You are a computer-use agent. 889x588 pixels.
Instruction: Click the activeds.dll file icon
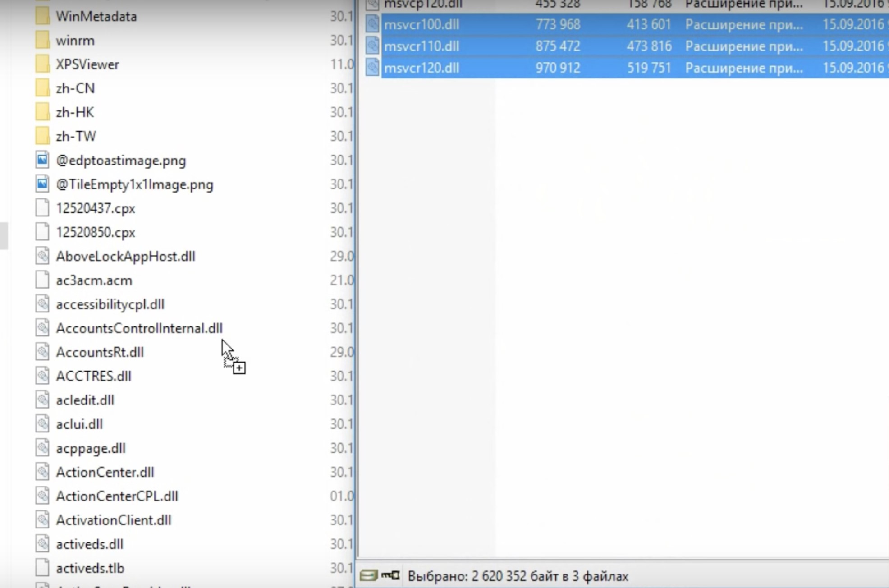pos(42,544)
